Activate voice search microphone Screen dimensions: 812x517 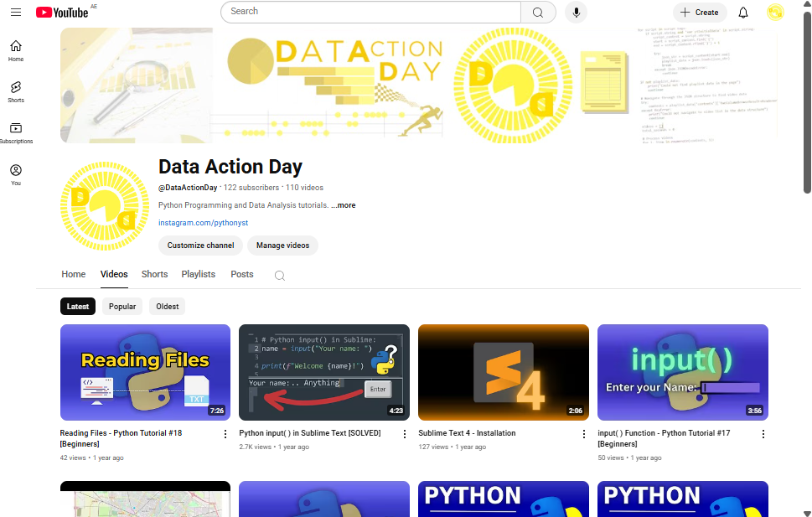[576, 12]
